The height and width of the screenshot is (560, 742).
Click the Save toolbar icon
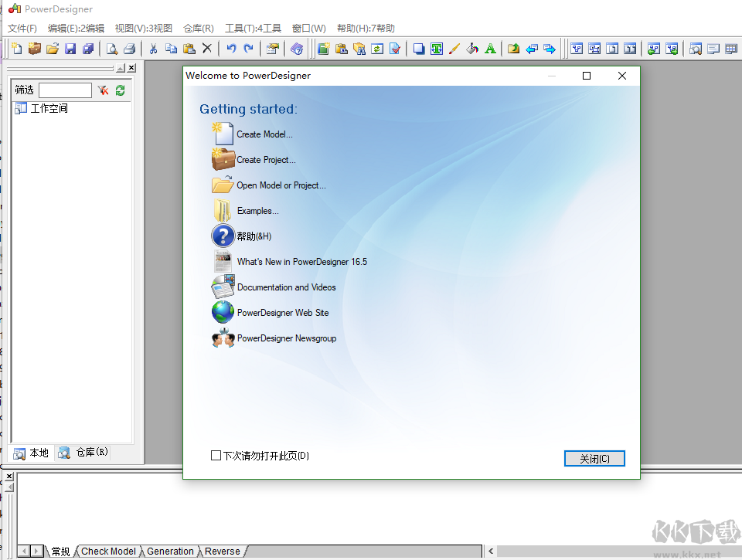(x=71, y=48)
